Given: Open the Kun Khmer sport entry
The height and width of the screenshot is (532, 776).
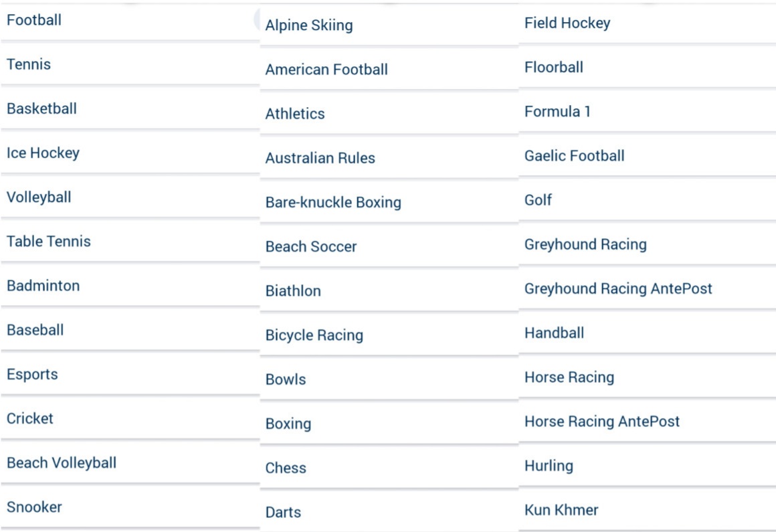Looking at the screenshot, I should pyautogui.click(x=561, y=510).
